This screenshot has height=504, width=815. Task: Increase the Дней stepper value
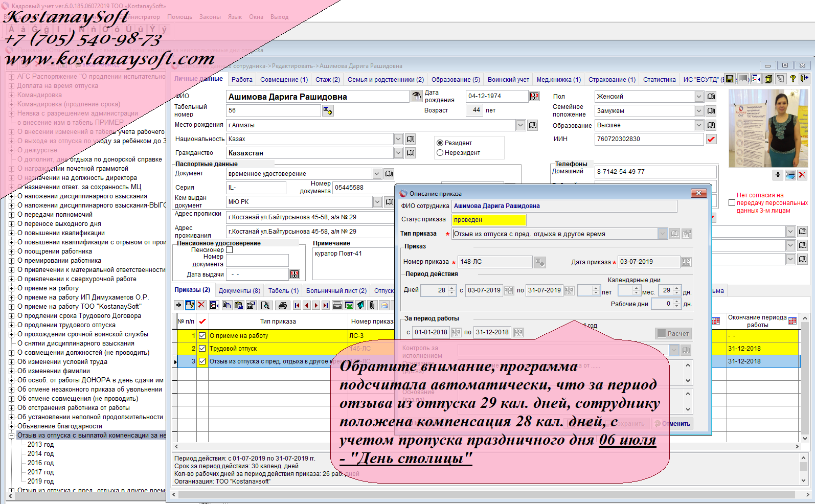[452, 288]
